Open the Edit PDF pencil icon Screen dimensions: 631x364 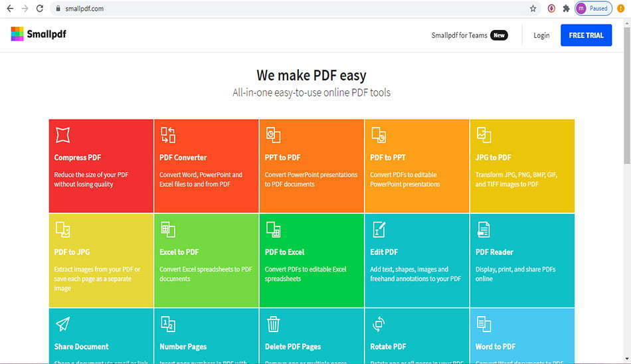point(379,230)
